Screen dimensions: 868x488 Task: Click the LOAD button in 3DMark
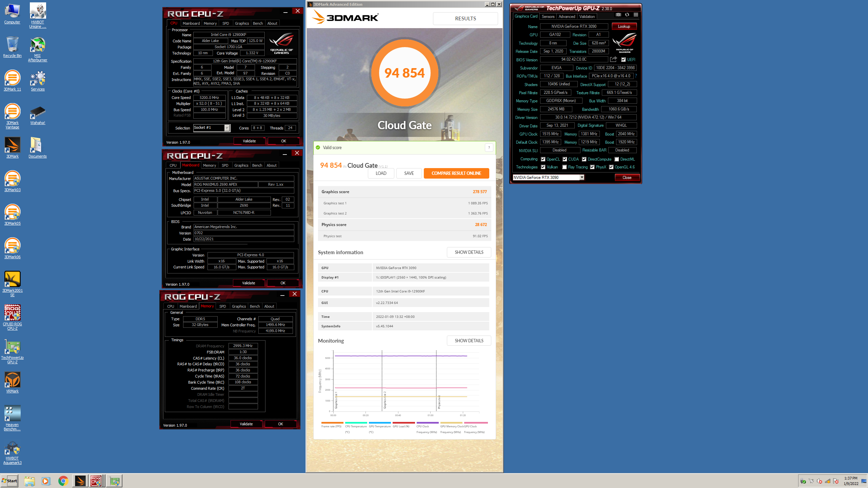pos(381,173)
